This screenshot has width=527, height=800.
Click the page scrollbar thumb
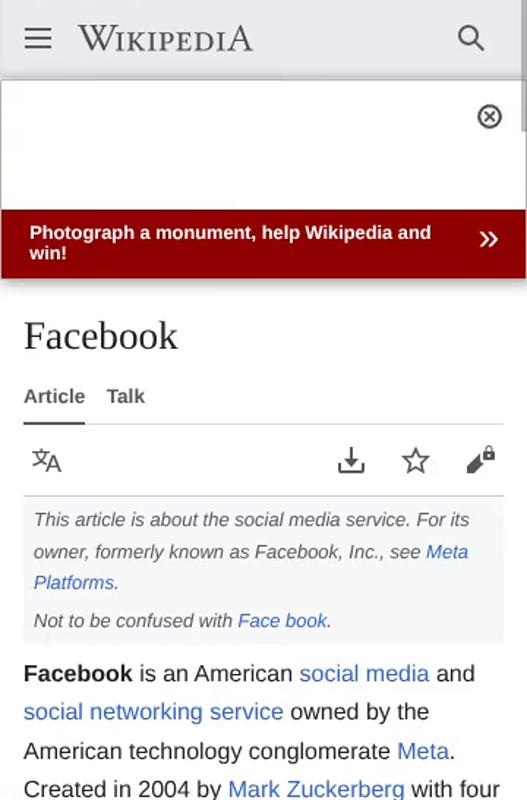coord(524,65)
